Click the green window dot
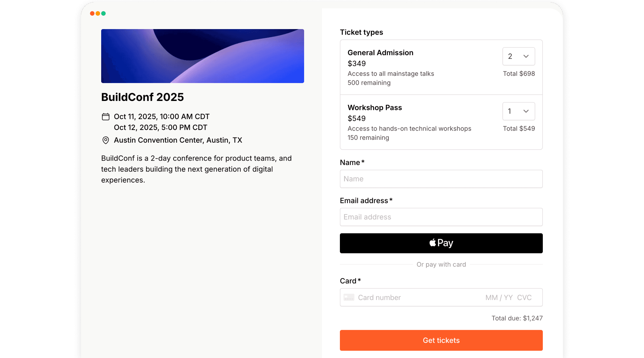Image resolution: width=644 pixels, height=358 pixels. (103, 13)
